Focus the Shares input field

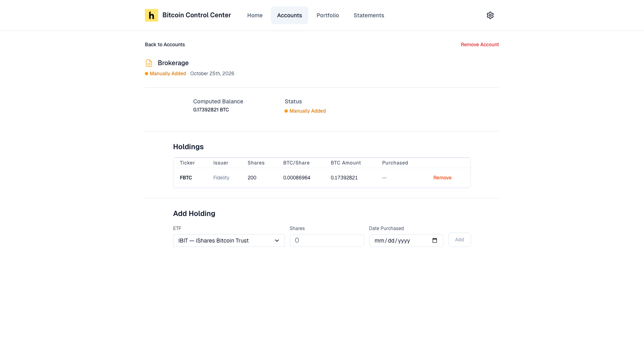coord(327,241)
